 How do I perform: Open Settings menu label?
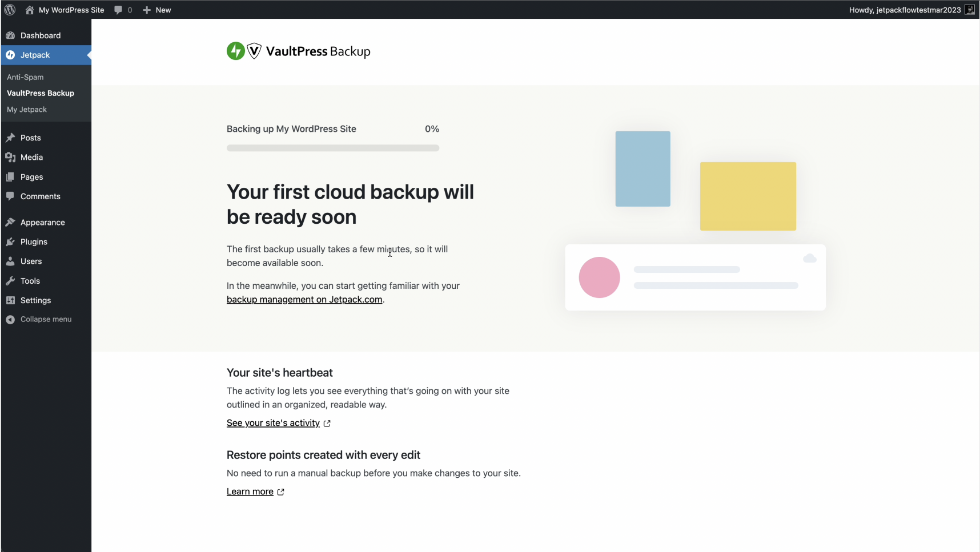coord(36,300)
